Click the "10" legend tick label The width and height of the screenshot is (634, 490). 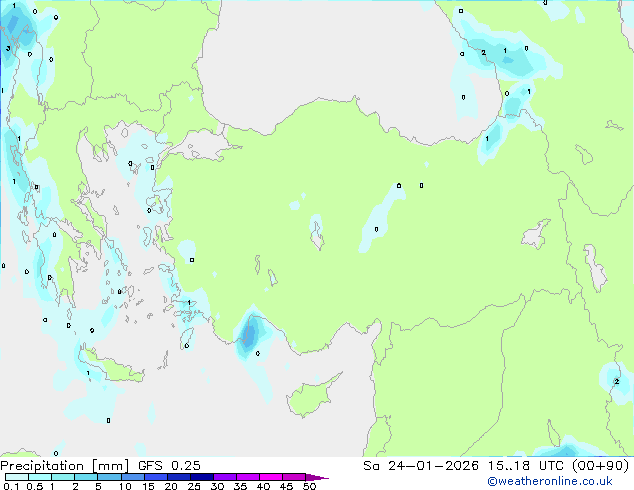[x=125, y=486]
